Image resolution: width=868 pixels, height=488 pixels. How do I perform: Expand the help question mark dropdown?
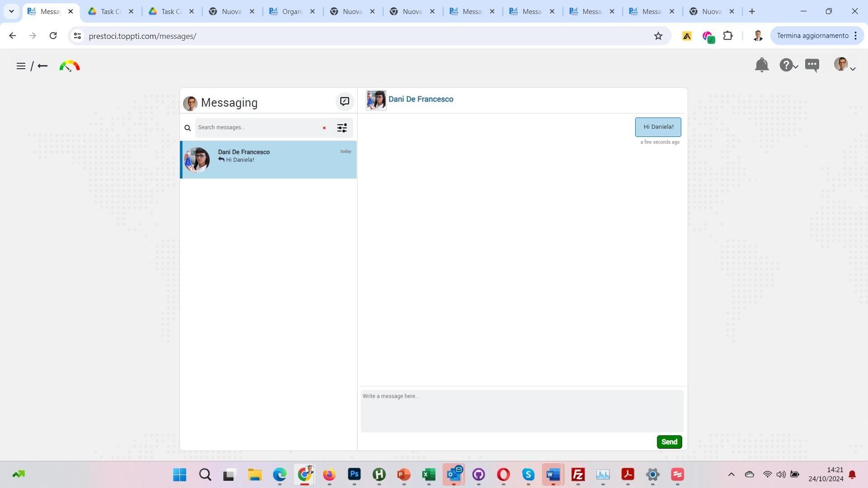tap(789, 65)
